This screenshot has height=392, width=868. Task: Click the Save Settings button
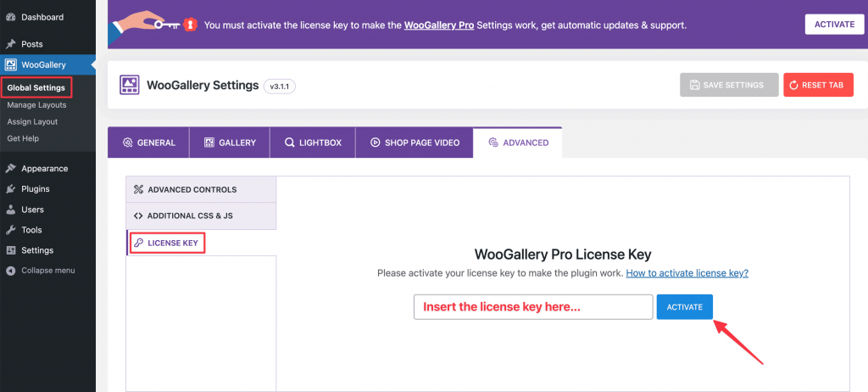click(x=729, y=85)
